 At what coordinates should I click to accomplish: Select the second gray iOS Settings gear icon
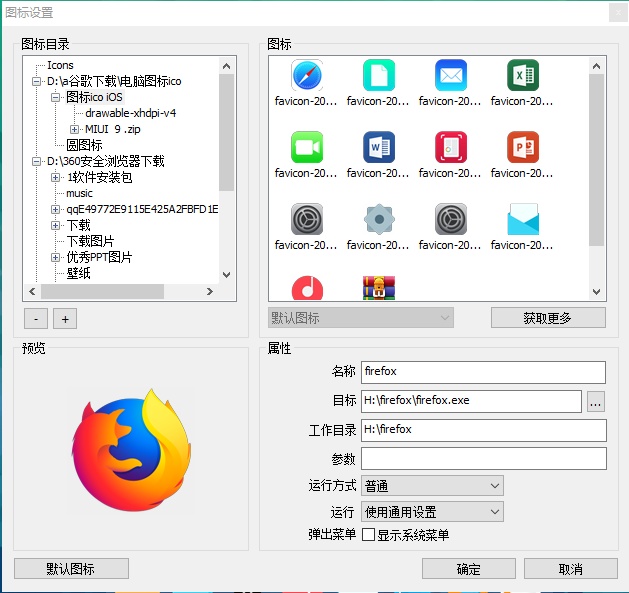pyautogui.click(x=451, y=219)
